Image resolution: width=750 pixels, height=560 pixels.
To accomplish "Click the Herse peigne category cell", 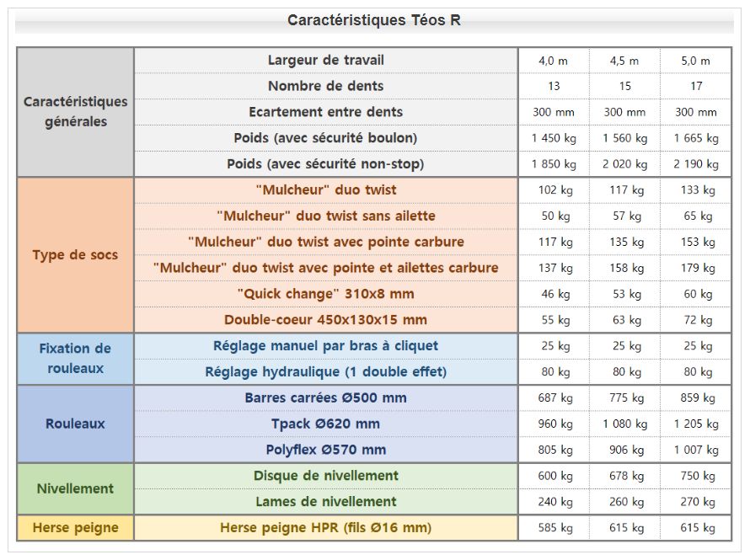I will [x=76, y=528].
